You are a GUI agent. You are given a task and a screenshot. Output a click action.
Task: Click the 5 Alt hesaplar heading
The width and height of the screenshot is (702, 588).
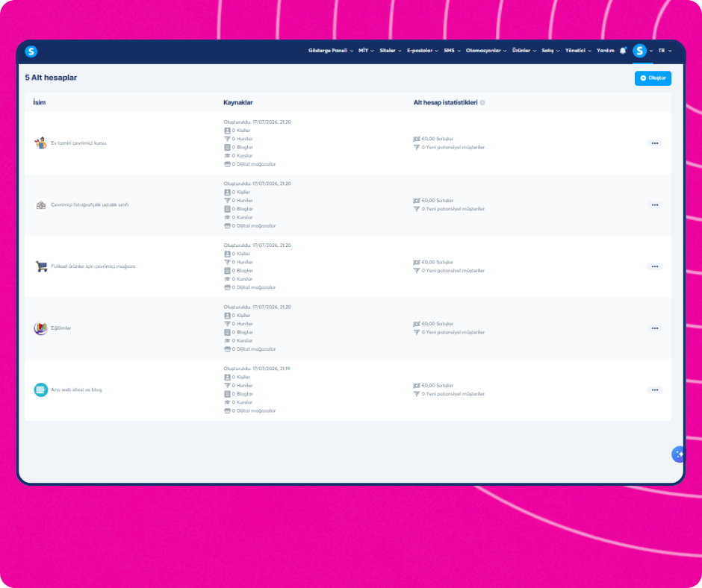(51, 78)
